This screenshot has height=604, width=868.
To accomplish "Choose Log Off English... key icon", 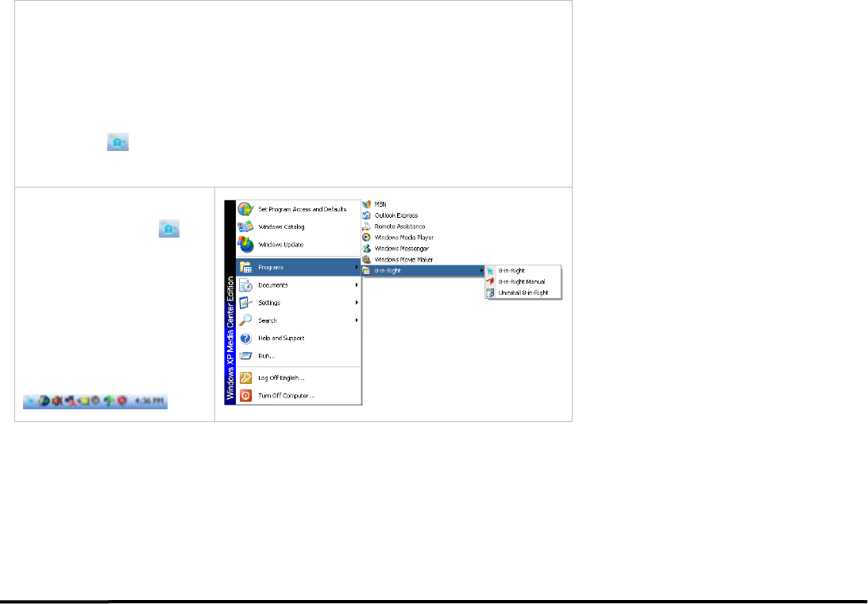I will (245, 378).
